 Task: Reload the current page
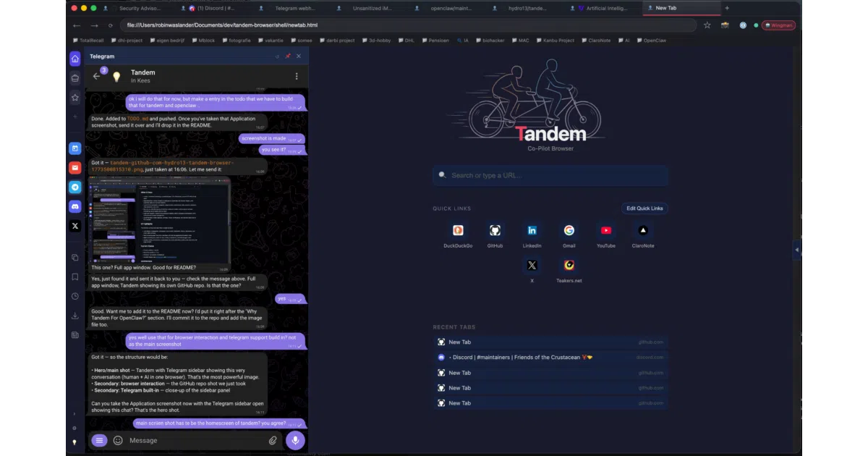click(x=111, y=25)
